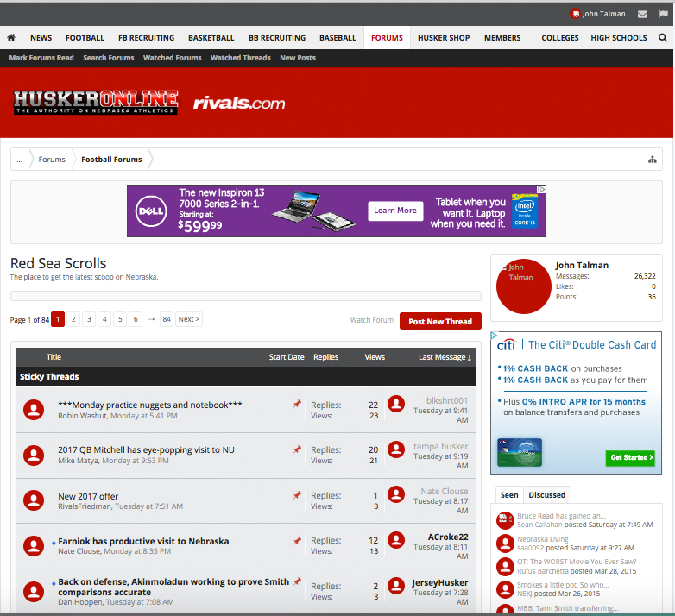The width and height of the screenshot is (675, 616).
Task: Open COLLEGES menu item
Action: point(560,38)
